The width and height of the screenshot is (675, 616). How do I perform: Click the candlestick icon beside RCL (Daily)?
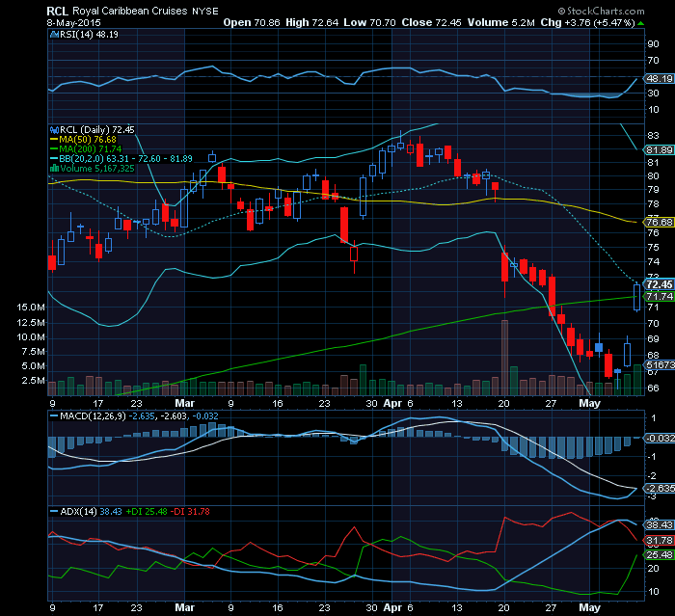coord(54,129)
